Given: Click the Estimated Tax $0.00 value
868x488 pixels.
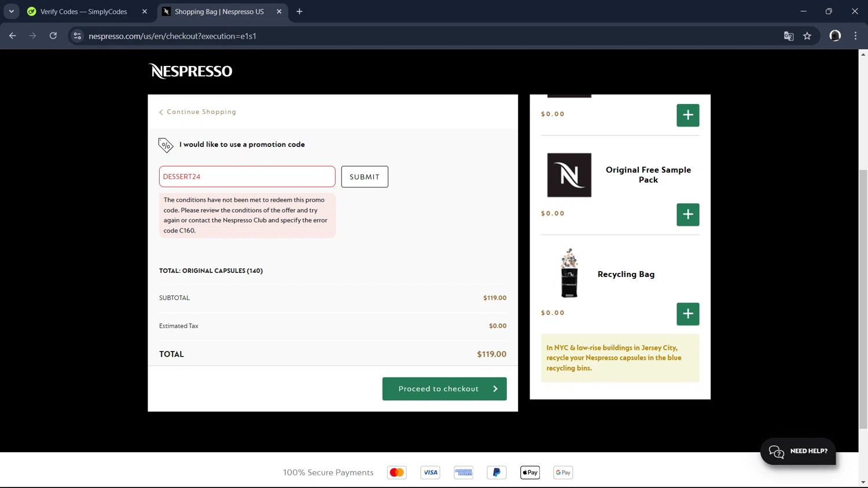Looking at the screenshot, I should click(498, 326).
